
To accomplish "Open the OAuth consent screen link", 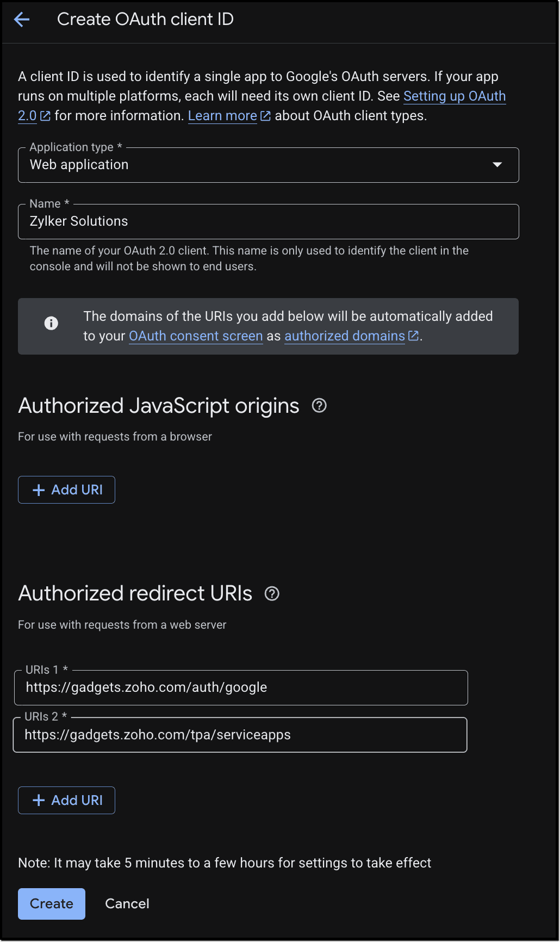I will [196, 336].
